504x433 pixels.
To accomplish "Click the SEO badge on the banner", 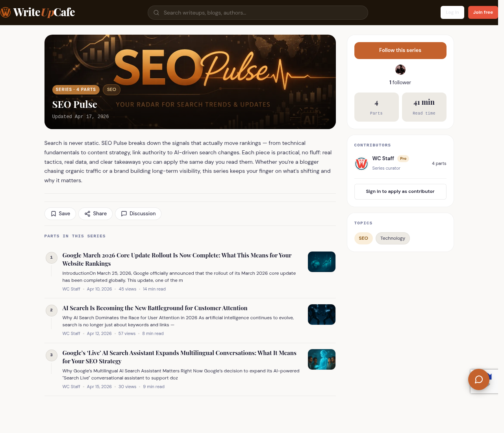I will click(111, 90).
